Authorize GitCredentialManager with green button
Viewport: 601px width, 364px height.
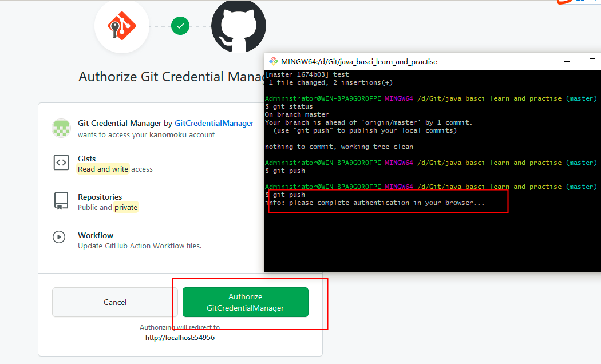pyautogui.click(x=246, y=302)
